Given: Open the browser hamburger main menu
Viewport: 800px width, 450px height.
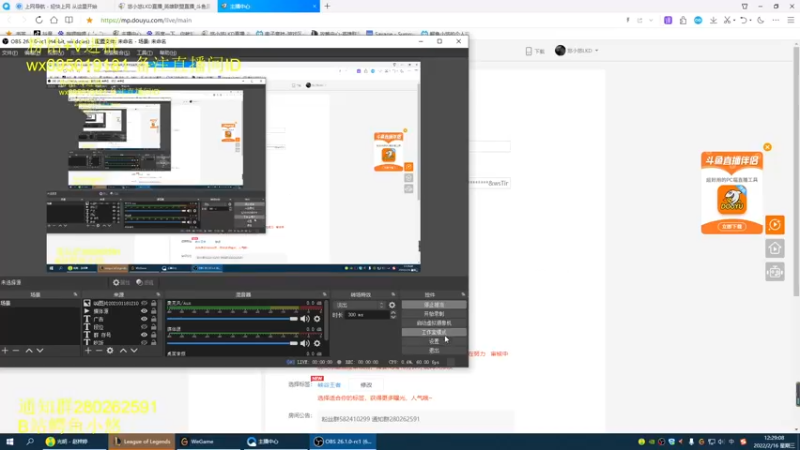Looking at the screenshot, I should [x=791, y=20].
